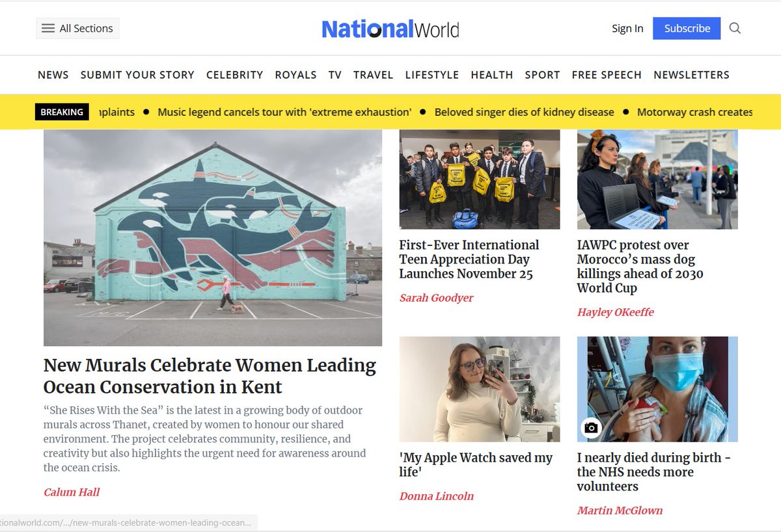The width and height of the screenshot is (781, 532).
Task: Open the ROYALS section
Action: pyautogui.click(x=295, y=74)
